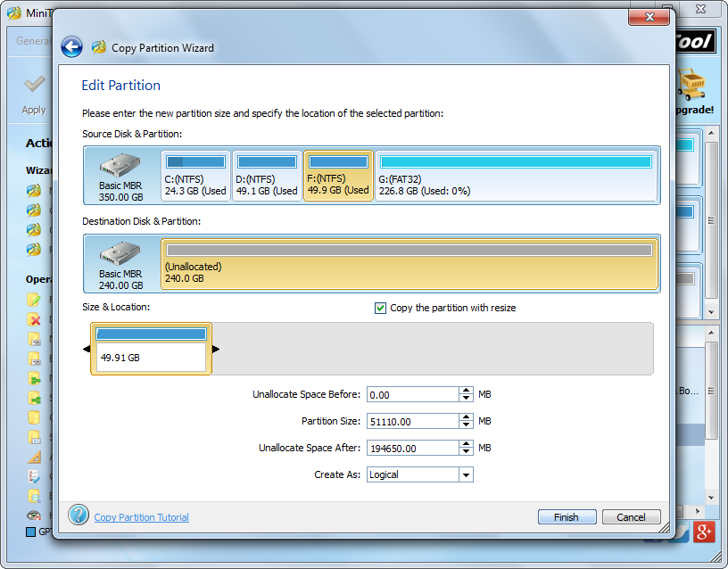Close the Copy Partition Wizard dialog
This screenshot has height=569, width=728.
(x=649, y=17)
